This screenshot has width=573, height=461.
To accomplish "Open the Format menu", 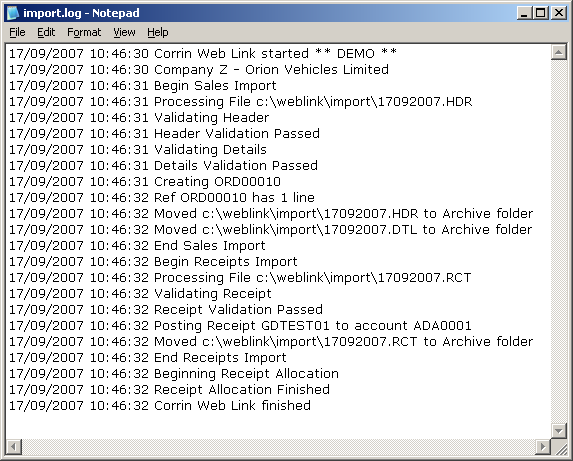I will [84, 33].
